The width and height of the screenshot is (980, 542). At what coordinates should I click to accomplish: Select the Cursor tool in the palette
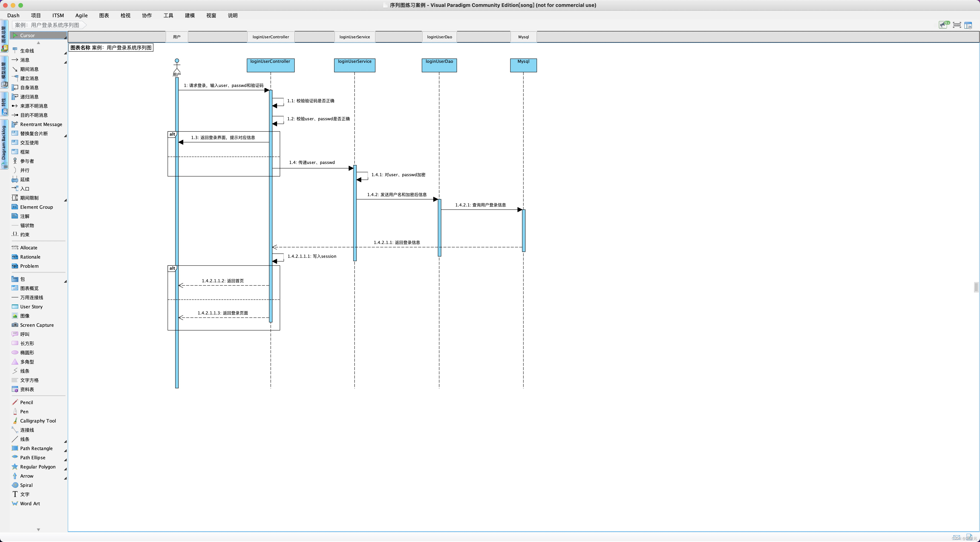tap(38, 35)
